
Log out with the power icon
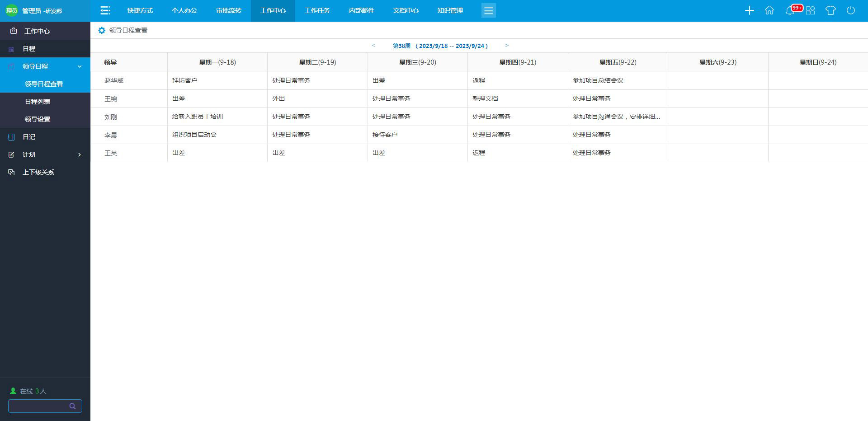(x=851, y=10)
